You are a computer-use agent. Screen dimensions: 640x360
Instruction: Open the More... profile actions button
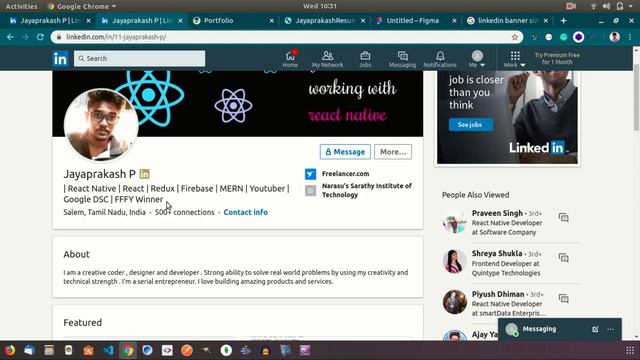pos(393,152)
